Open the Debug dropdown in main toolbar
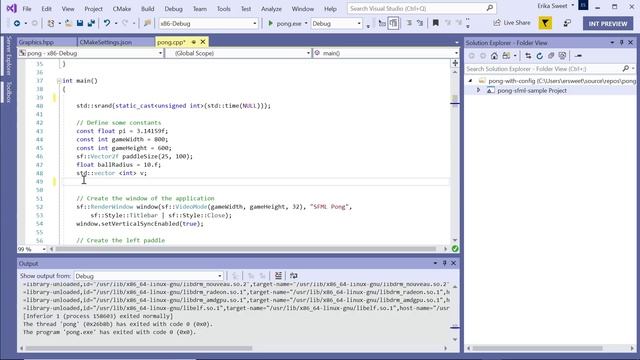The height and width of the screenshot is (360, 640). click(336, 24)
